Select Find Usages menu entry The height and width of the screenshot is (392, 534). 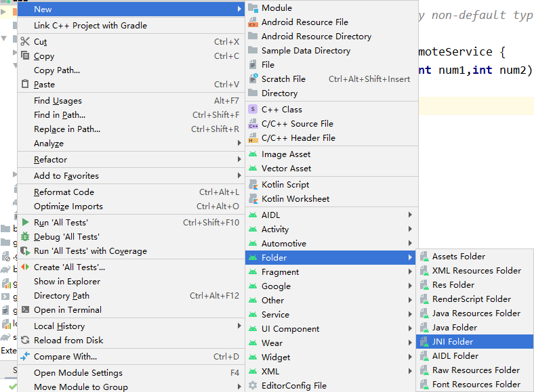point(131,101)
